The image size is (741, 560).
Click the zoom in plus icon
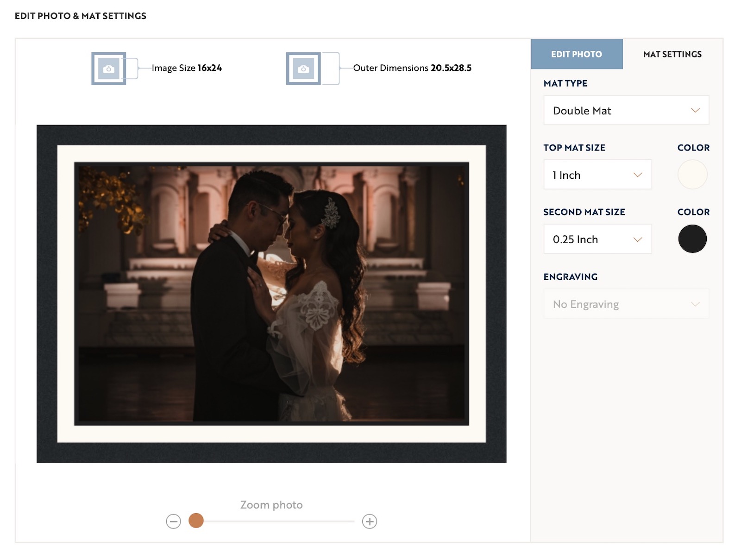tap(369, 521)
